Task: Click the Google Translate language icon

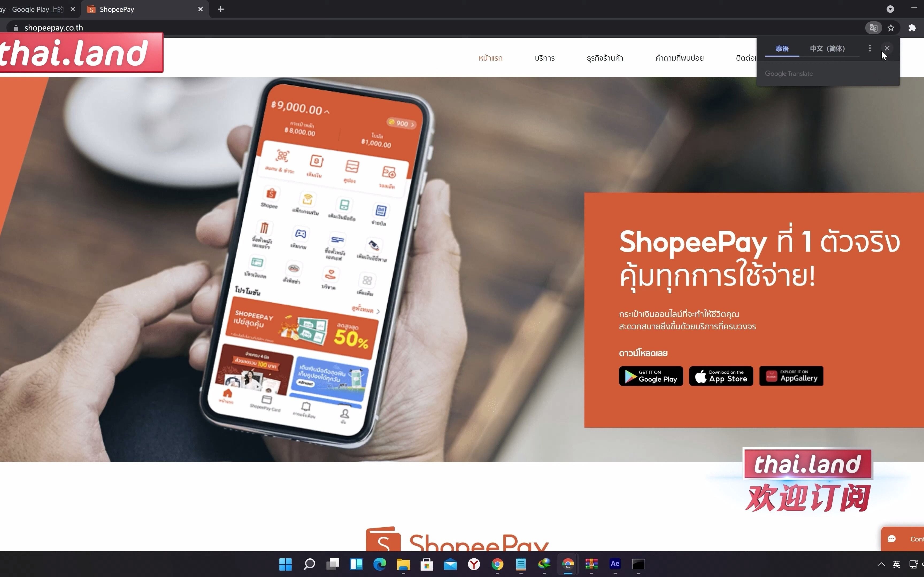Action: 873,27
